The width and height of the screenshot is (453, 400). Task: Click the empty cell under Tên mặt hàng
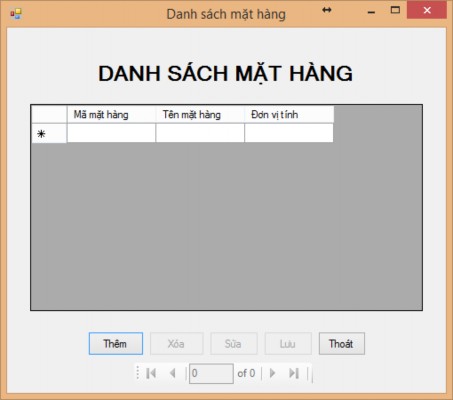200,133
